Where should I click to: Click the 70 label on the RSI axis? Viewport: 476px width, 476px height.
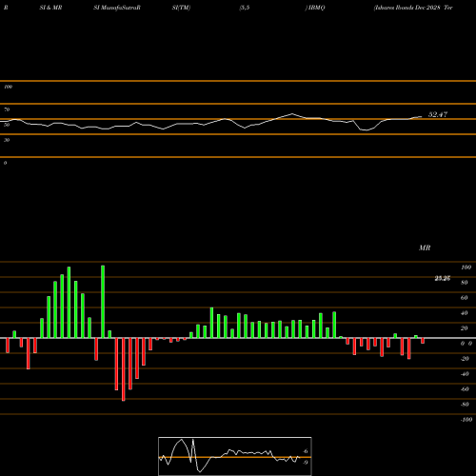coord(7,109)
